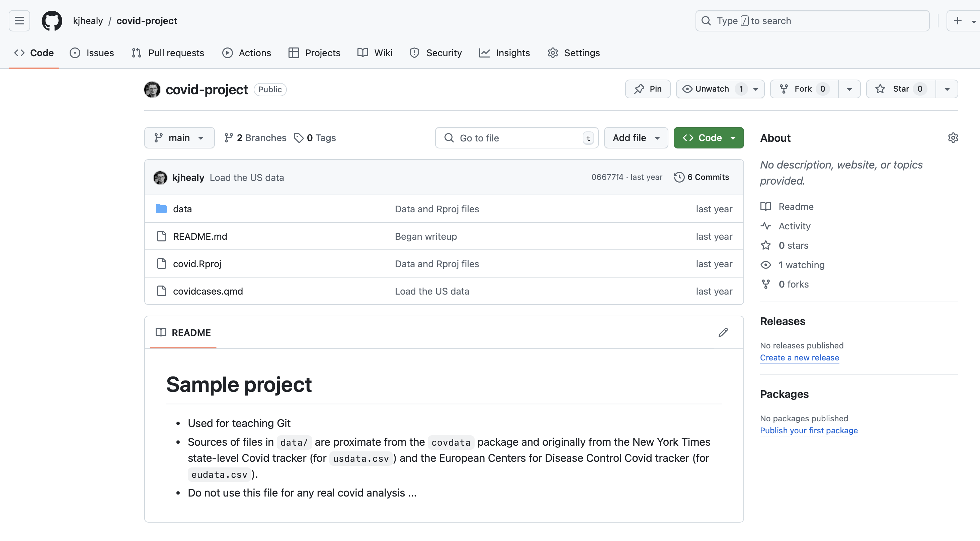The width and height of the screenshot is (980, 541).
Task: Expand the green Code dropdown
Action: click(708, 138)
